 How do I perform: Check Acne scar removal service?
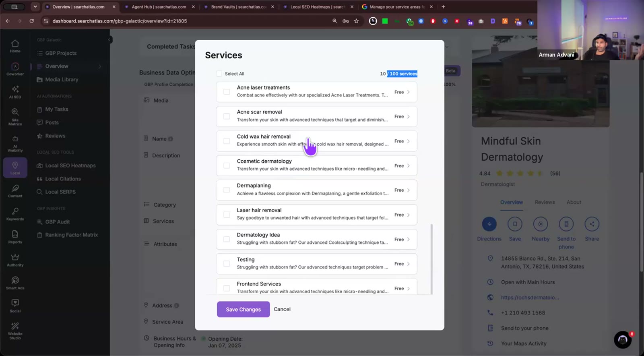[x=227, y=116]
